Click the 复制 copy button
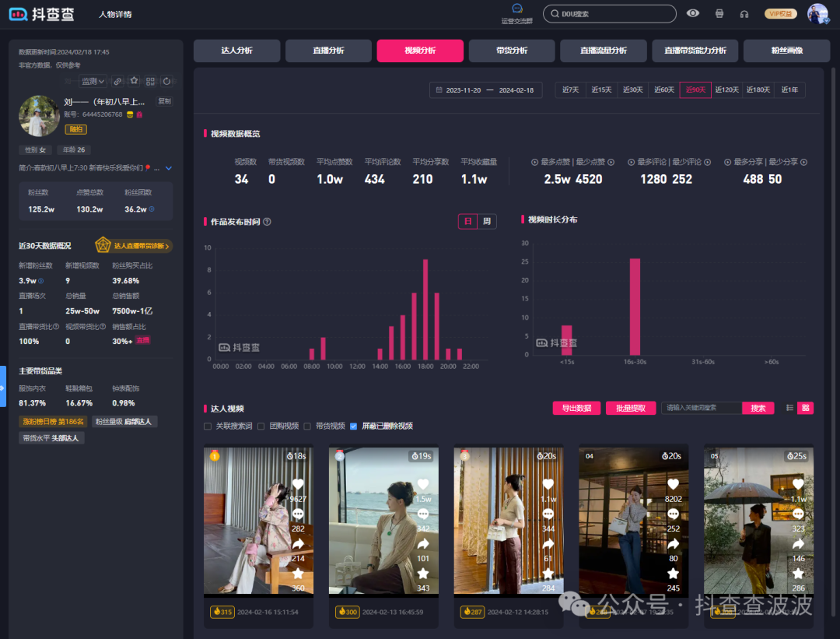 click(x=164, y=101)
